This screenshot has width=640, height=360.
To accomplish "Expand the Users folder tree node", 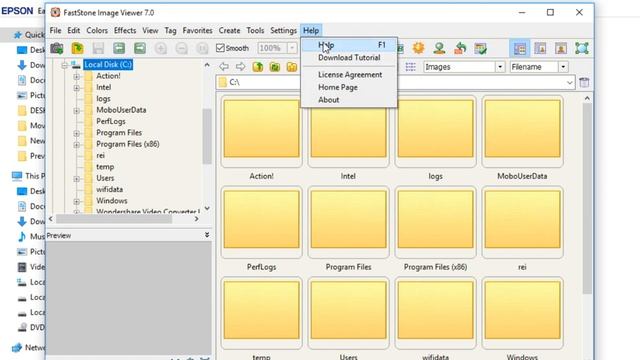I will (77, 179).
